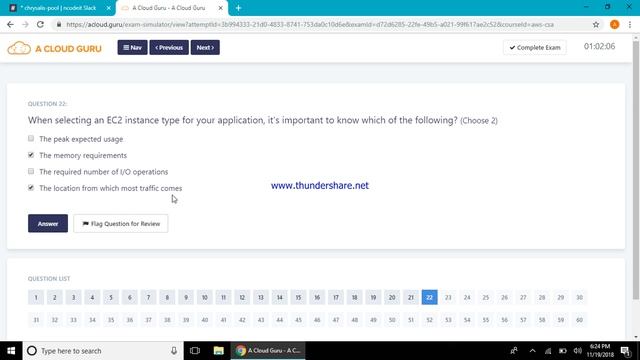Bookmark this page with star icon
Viewport: 640px width, 360px height.
(596, 24)
